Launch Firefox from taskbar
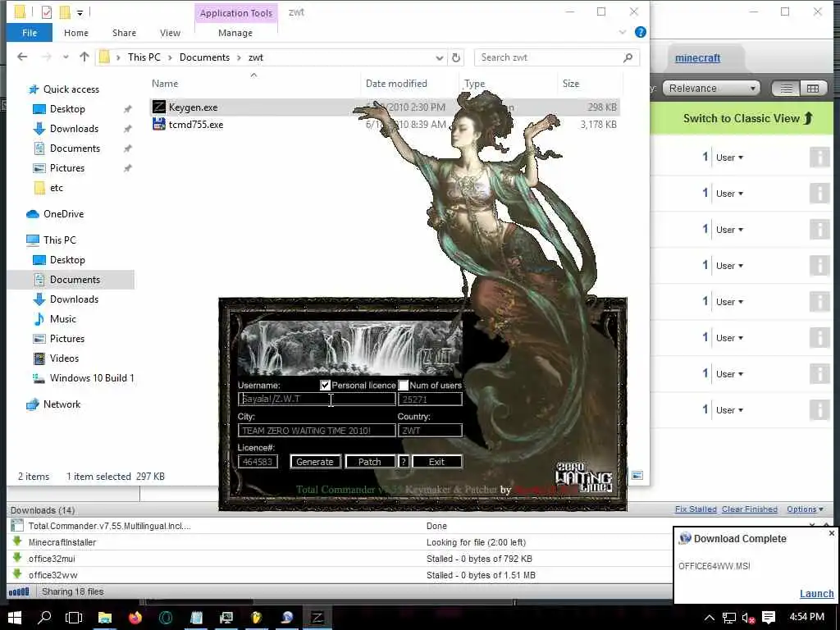The width and height of the screenshot is (840, 630). coord(135,618)
